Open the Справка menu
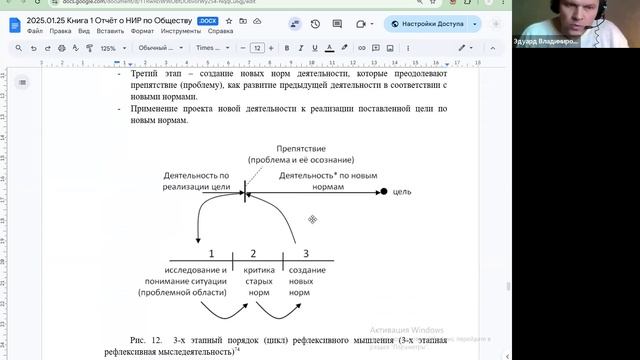 pos(220,31)
